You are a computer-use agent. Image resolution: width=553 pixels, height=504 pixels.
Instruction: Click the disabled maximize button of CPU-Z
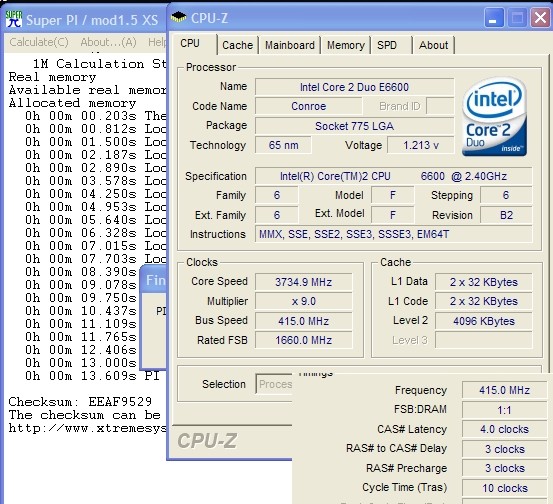pos(517,17)
